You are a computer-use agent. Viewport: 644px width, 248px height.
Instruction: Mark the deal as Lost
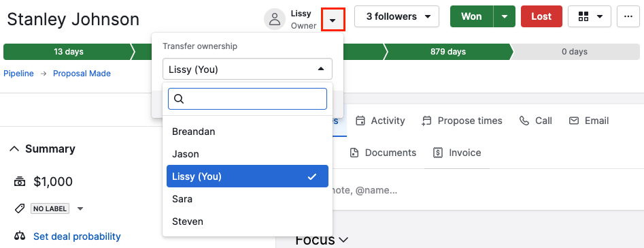pyautogui.click(x=541, y=16)
